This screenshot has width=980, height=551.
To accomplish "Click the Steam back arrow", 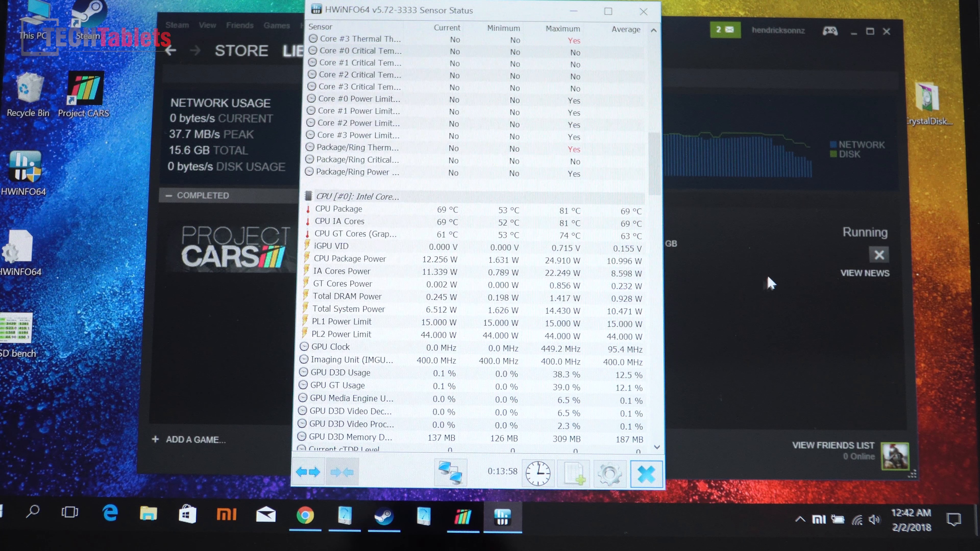I will coord(170,50).
